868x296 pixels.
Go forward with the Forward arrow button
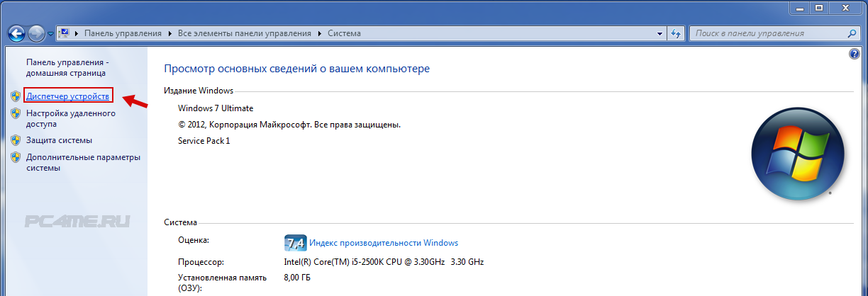(x=37, y=33)
